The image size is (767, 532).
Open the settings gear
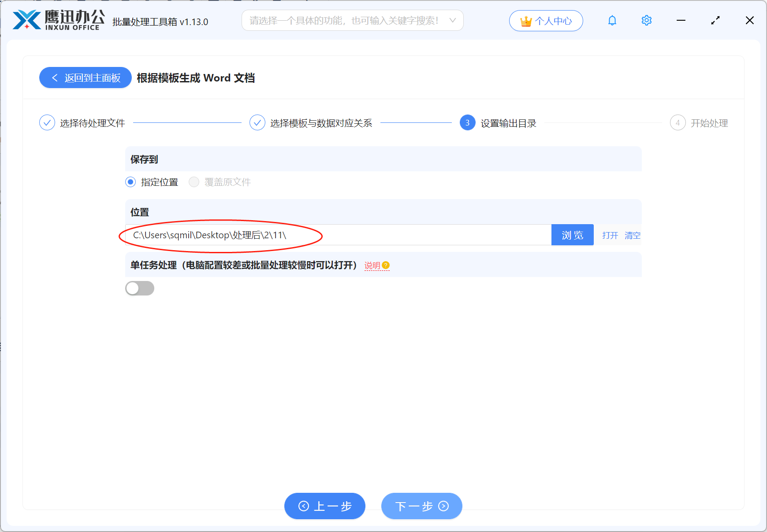click(x=646, y=20)
